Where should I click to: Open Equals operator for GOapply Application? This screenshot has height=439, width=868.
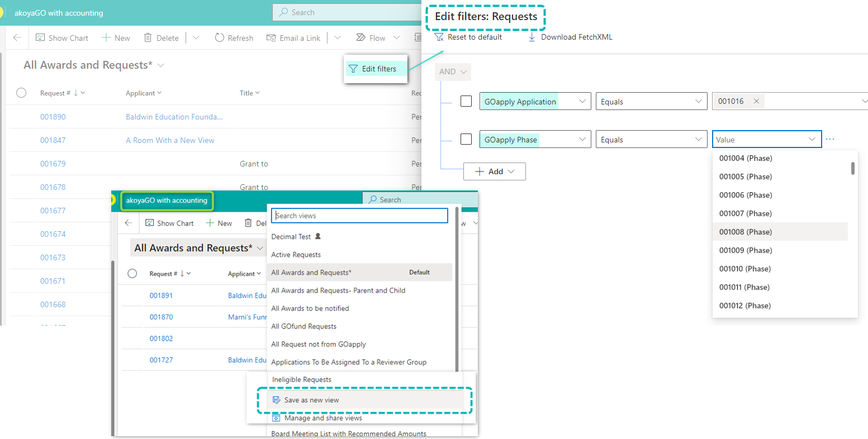(651, 101)
